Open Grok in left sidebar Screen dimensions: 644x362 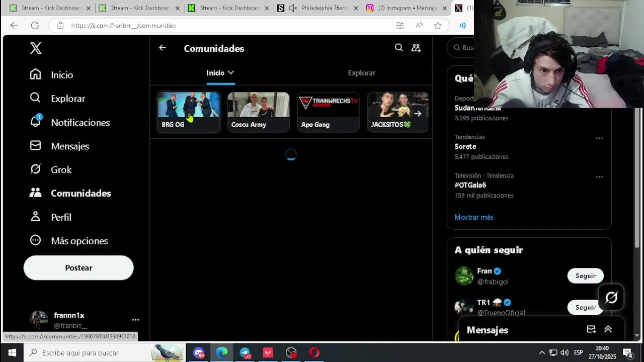tap(50, 169)
